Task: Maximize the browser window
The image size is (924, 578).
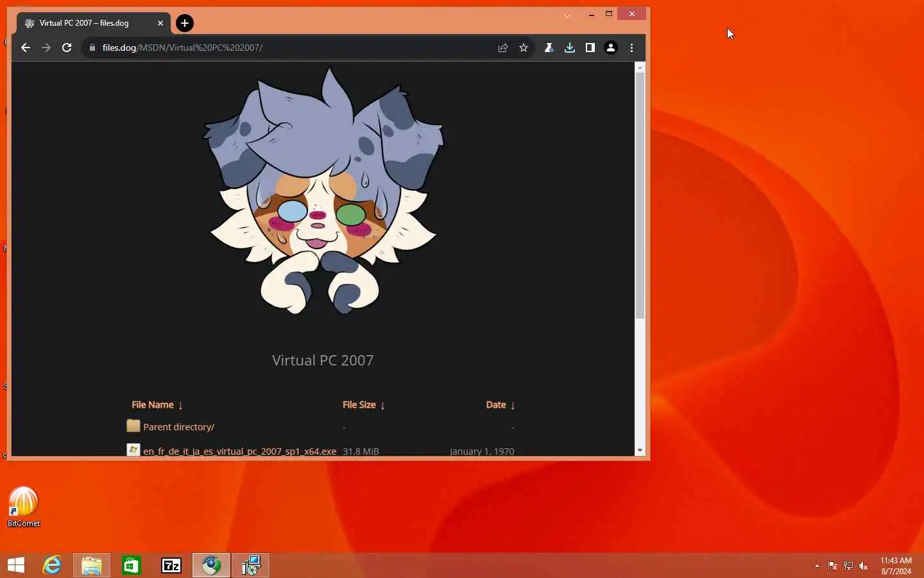Action: point(609,14)
